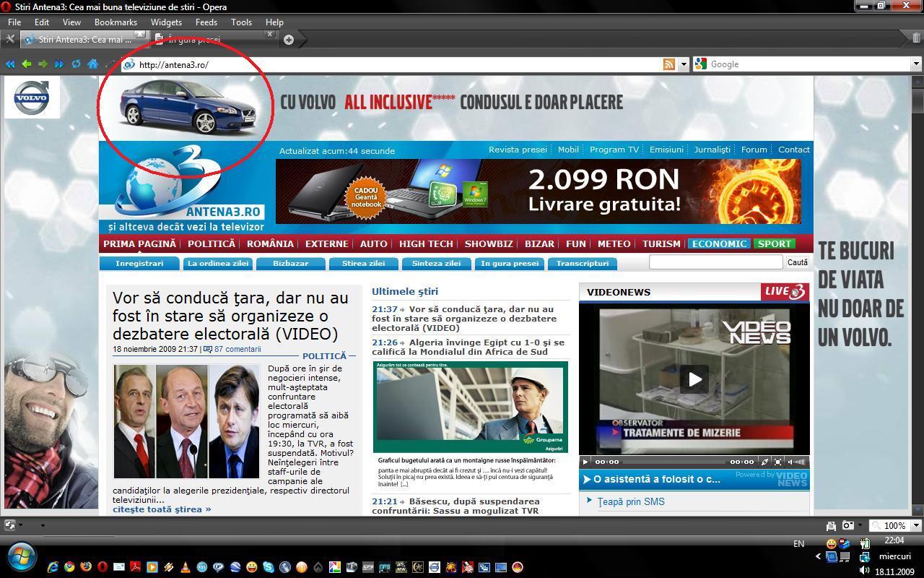Click the Opera icon in taskbar
This screenshot has height=578, width=924.
click(x=103, y=567)
